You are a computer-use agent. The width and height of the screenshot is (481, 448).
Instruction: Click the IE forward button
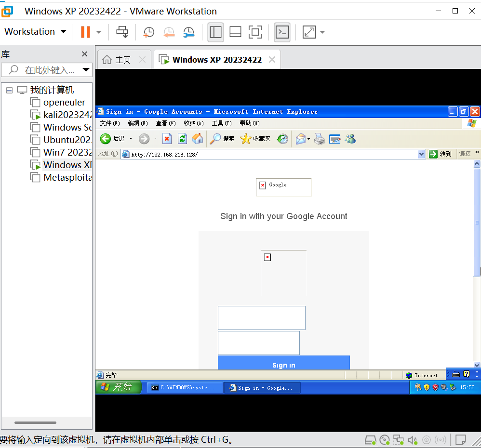(144, 139)
